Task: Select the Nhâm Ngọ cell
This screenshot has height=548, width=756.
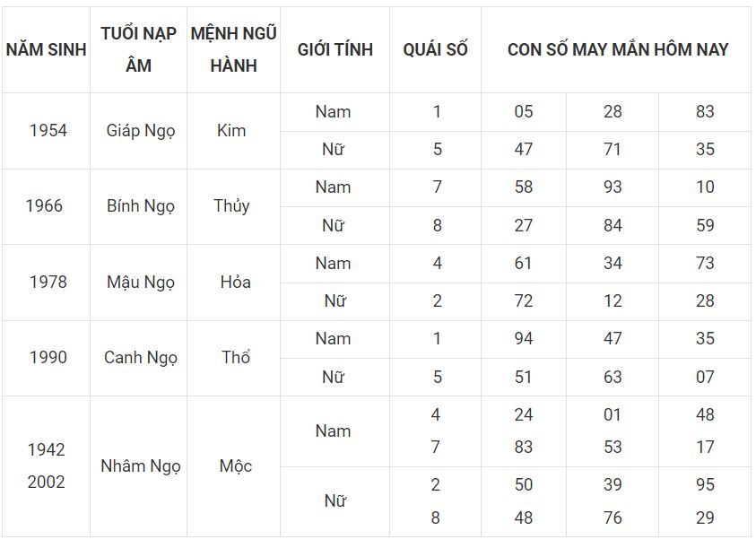Action: (140, 466)
